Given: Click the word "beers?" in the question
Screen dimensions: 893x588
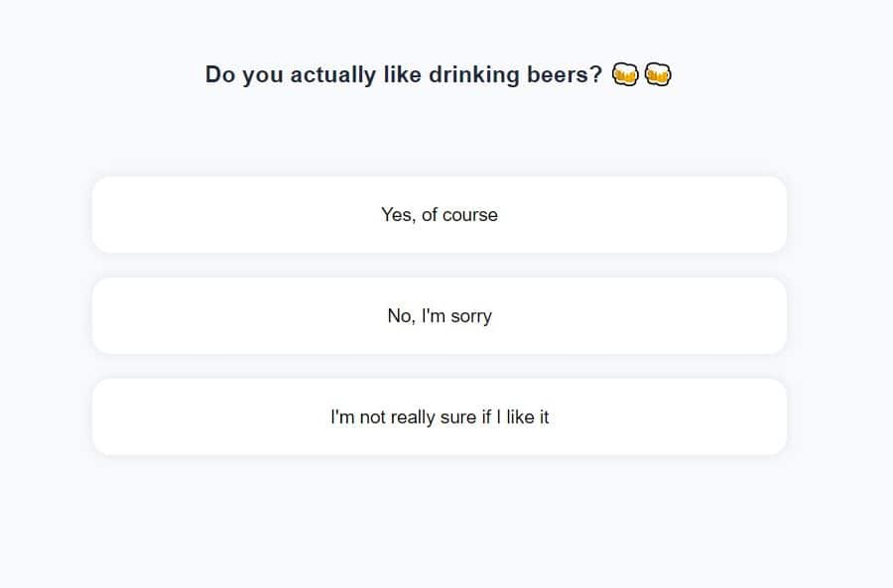Looking at the screenshot, I should tap(563, 75).
